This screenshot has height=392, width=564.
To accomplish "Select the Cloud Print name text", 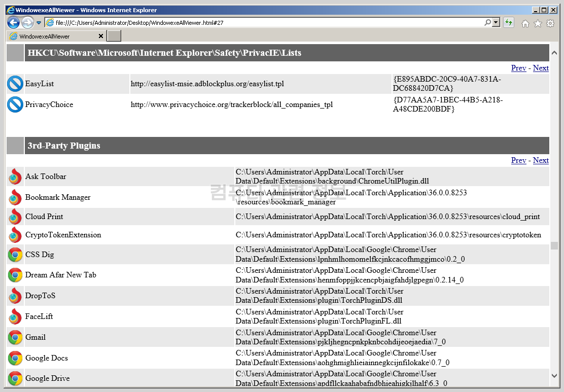I will (x=44, y=217).
